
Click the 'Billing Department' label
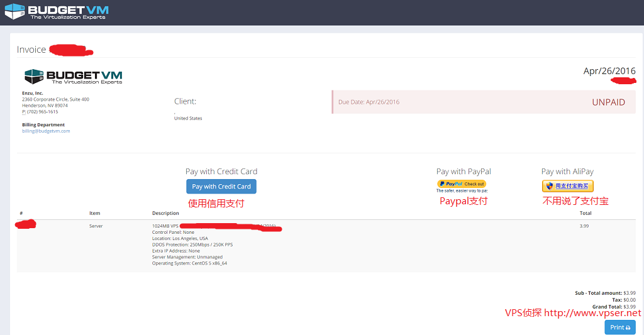(43, 125)
